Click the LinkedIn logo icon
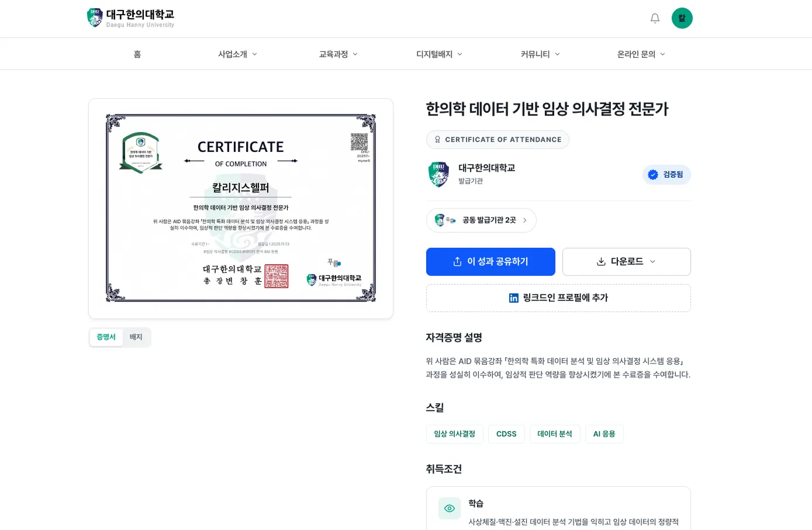 (513, 298)
